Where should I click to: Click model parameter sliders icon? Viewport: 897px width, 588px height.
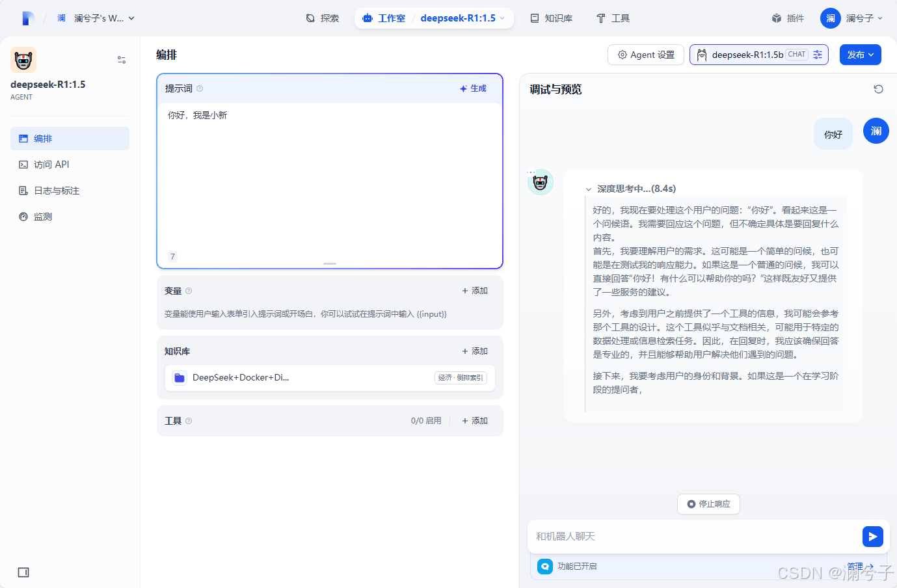pos(818,55)
